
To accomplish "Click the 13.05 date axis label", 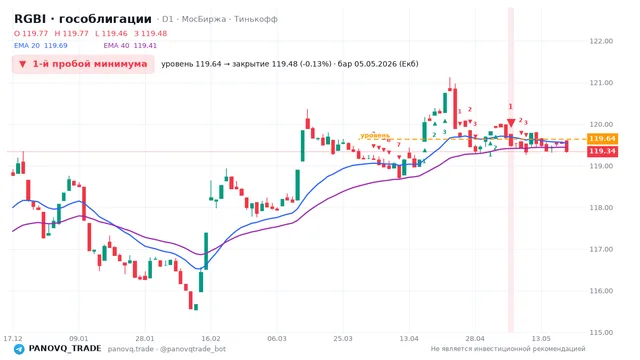I will tap(541, 339).
